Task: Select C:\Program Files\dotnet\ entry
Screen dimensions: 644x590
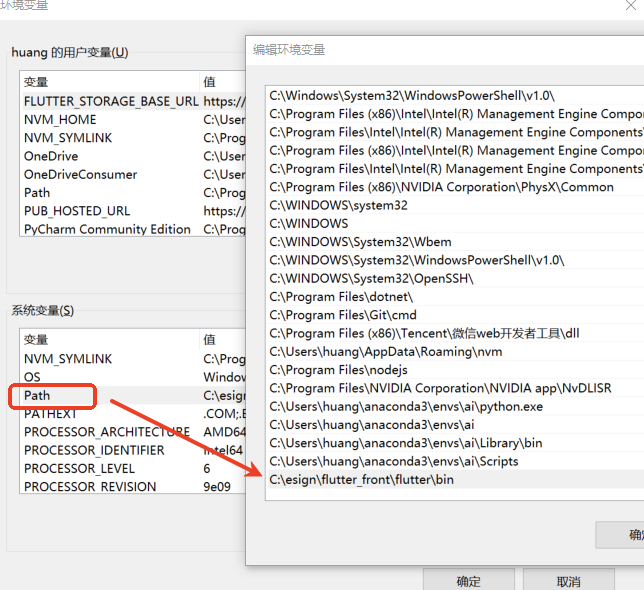Action: point(455,296)
